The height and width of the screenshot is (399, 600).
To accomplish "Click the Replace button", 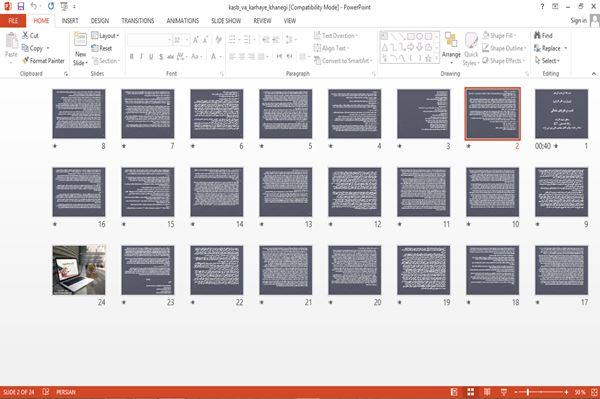I will (548, 48).
